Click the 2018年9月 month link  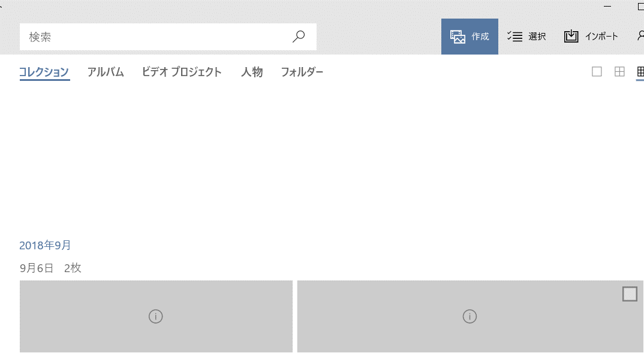click(x=45, y=246)
